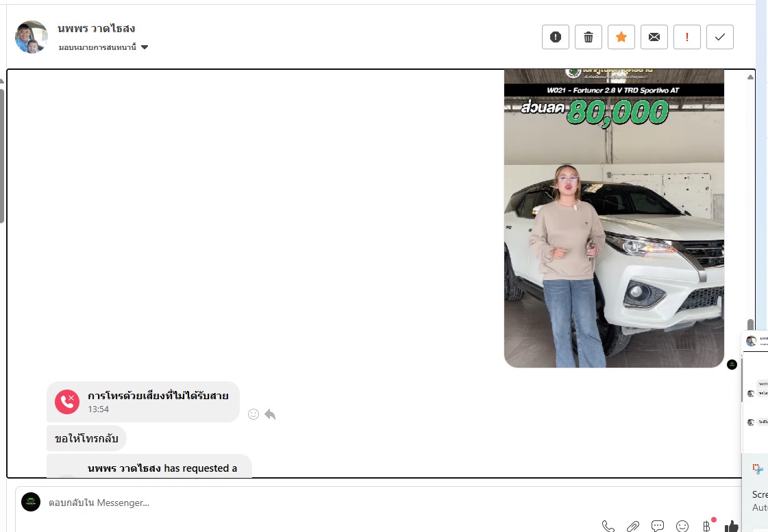Click the missed voice call icon
Screen dimensions: 768x532
(x=67, y=402)
